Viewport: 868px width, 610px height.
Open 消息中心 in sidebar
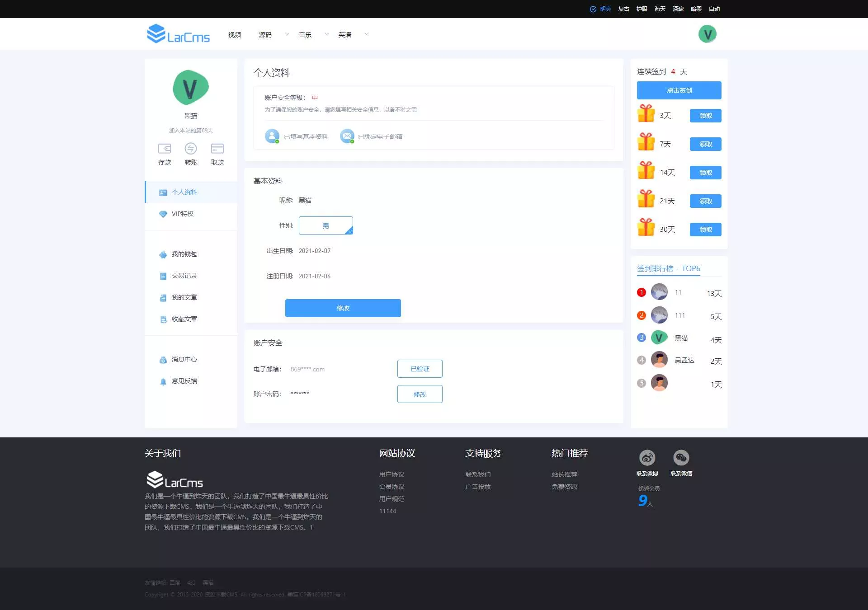point(191,359)
